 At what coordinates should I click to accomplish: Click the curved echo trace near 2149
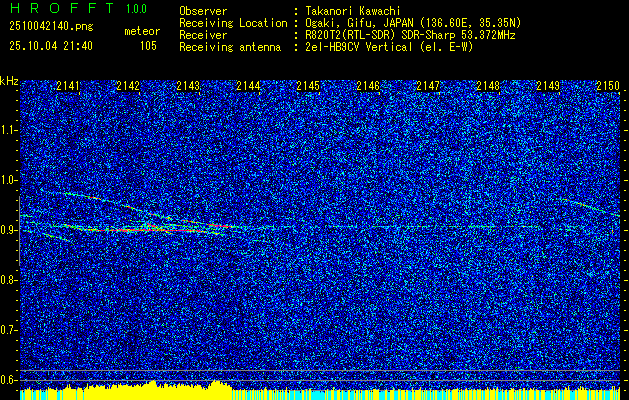click(590, 207)
